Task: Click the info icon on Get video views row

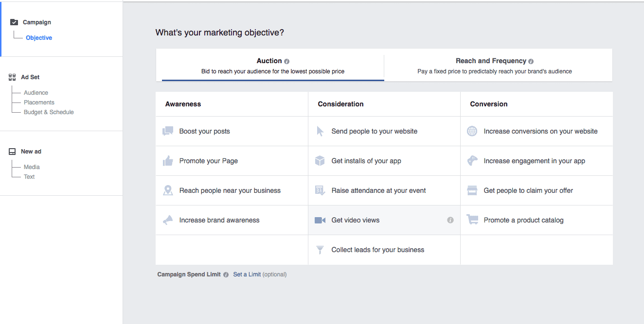Action: pyautogui.click(x=450, y=220)
